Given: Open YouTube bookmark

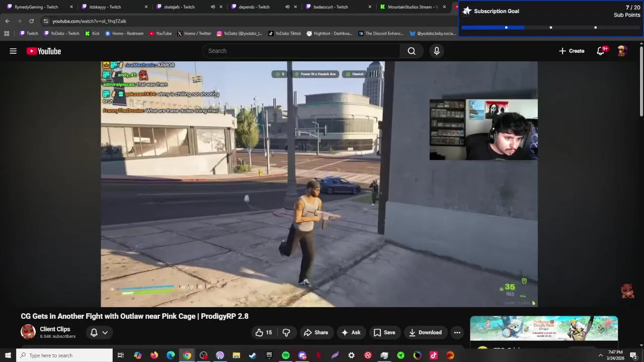Looking at the screenshot, I should tap(160, 34).
